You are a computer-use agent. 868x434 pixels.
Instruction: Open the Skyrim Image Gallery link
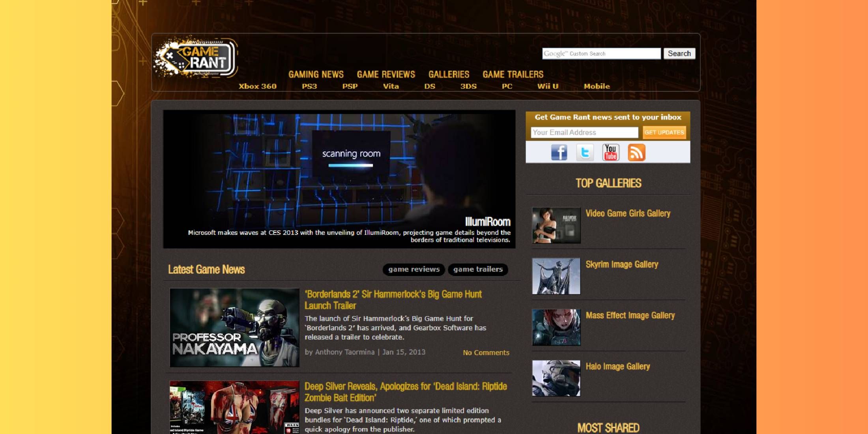pos(622,264)
